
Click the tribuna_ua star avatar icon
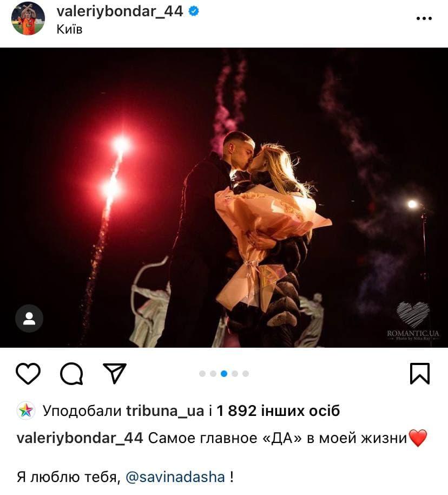(26, 411)
